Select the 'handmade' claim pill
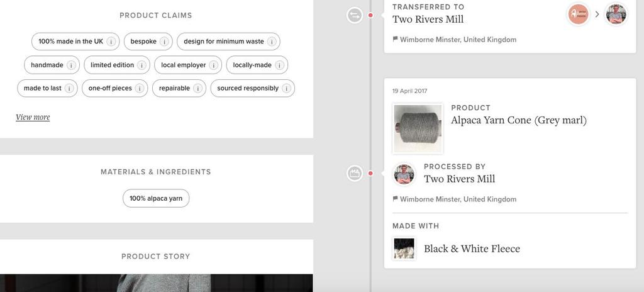 [x=52, y=65]
